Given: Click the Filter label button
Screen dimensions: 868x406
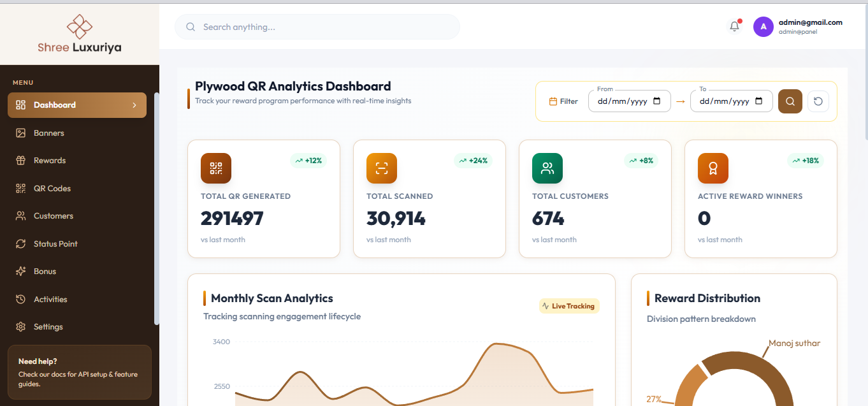Looking at the screenshot, I should coord(563,101).
